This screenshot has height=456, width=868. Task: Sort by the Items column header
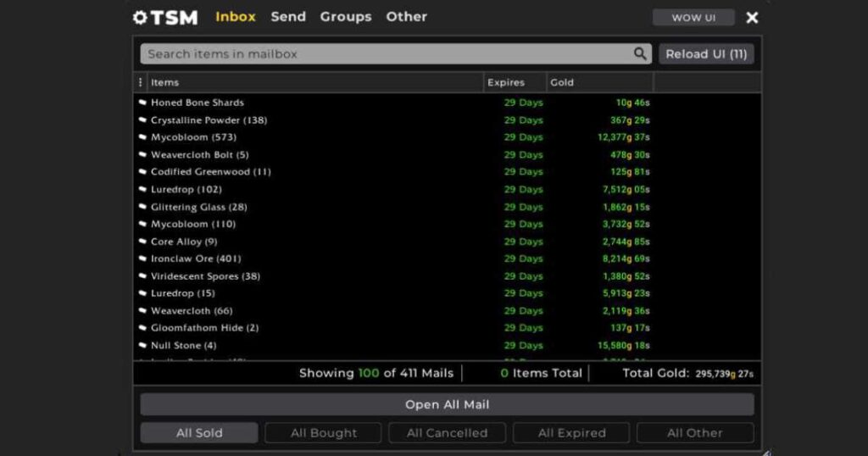tap(165, 83)
